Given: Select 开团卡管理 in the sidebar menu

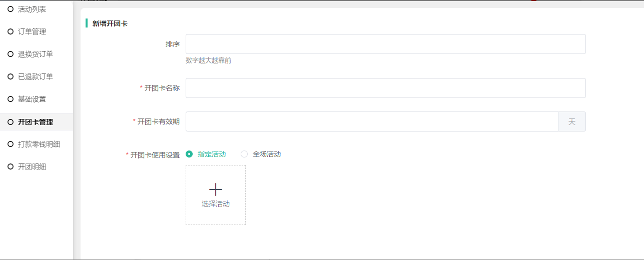Looking at the screenshot, I should pyautogui.click(x=36, y=121).
